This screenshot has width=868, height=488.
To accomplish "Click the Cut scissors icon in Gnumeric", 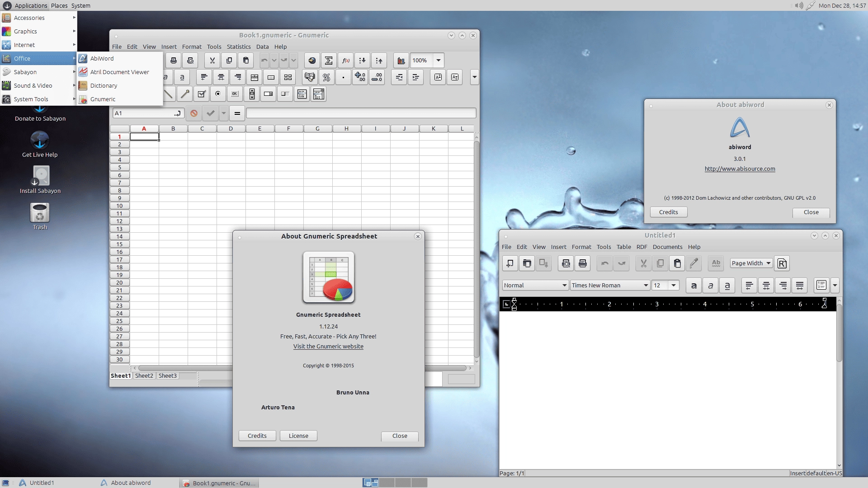I will 212,61.
